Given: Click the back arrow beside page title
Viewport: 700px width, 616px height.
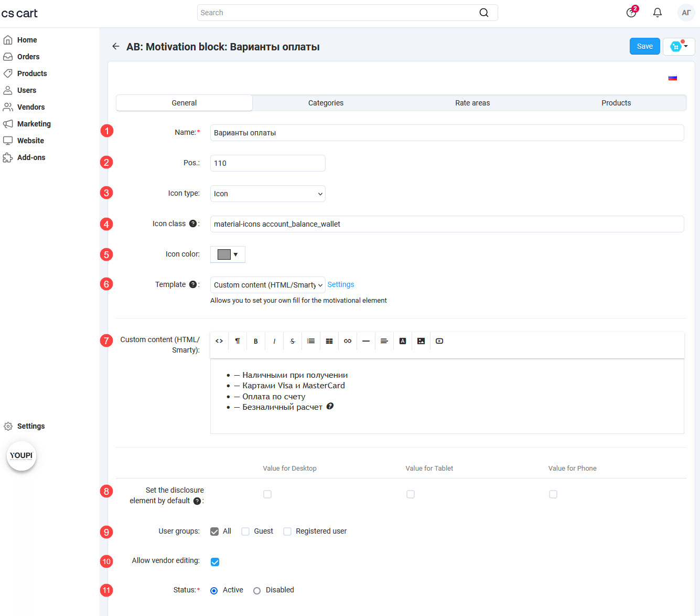Looking at the screenshot, I should point(116,47).
